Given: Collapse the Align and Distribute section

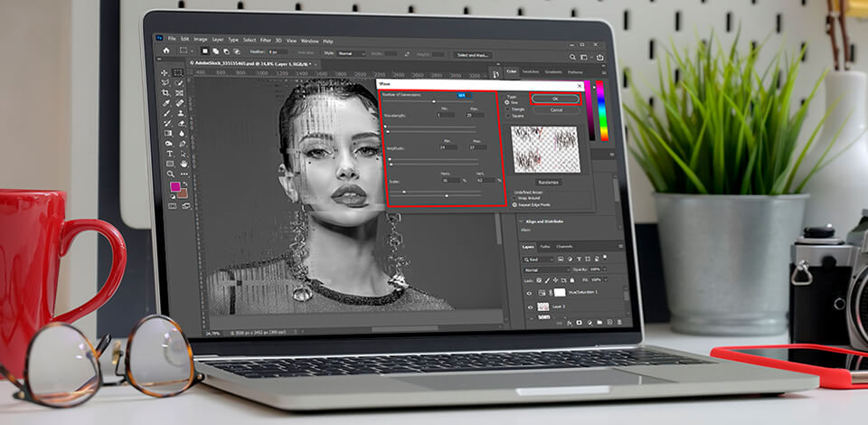Looking at the screenshot, I should [x=521, y=222].
